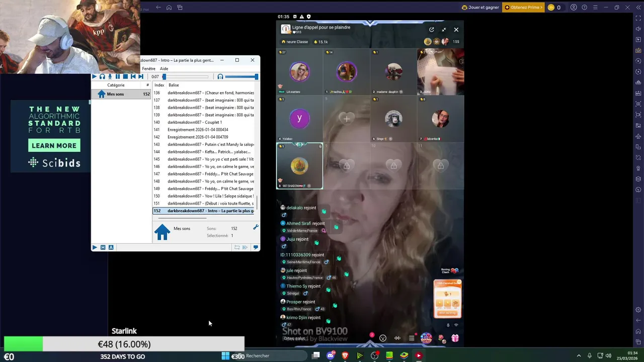Viewport: 644px width, 362px height.
Task: Open labomba seat avatar
Action: [x=441, y=119]
